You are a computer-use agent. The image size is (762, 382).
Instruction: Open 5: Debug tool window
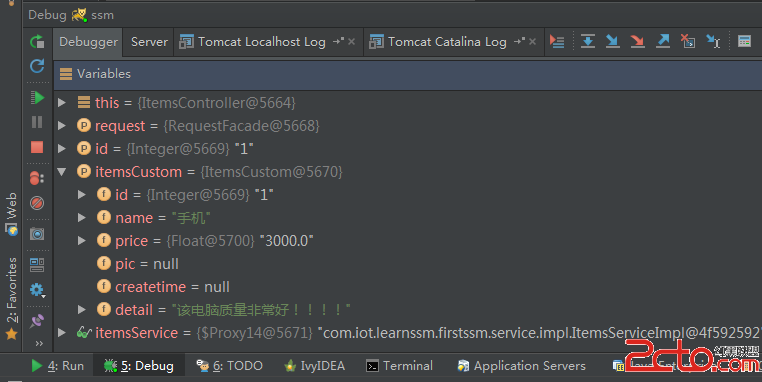click(x=139, y=366)
